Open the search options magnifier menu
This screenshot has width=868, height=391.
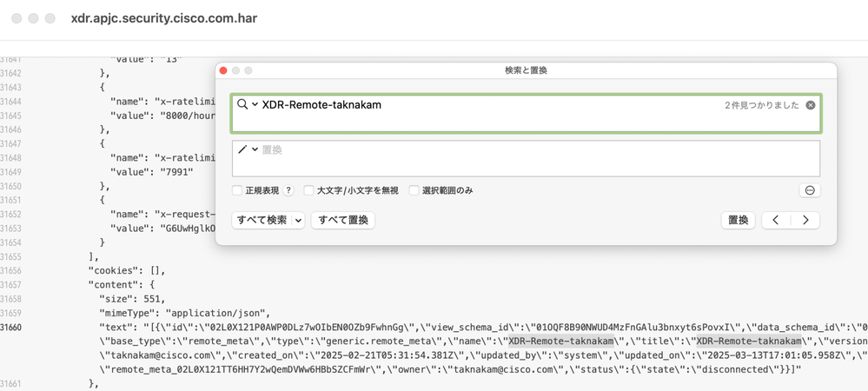[x=247, y=104]
